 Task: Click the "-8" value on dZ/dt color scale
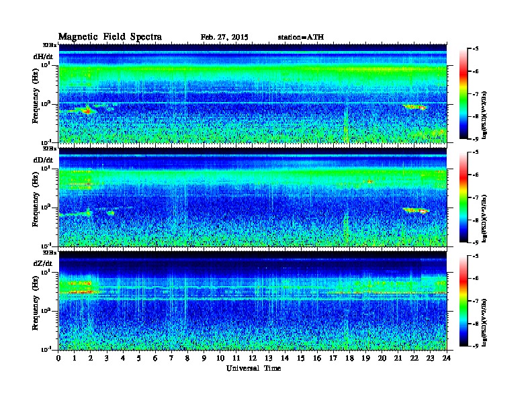475,324
